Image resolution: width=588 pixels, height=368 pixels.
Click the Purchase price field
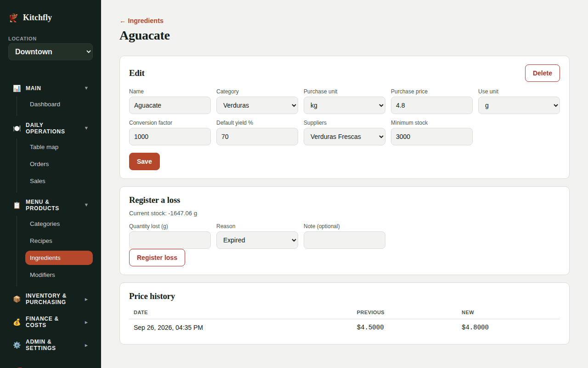point(432,105)
